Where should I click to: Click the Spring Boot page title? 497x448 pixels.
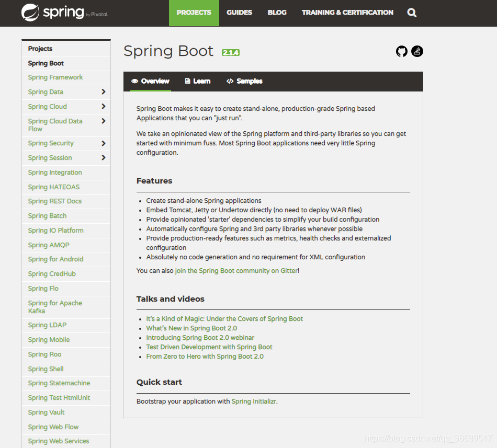tap(168, 51)
